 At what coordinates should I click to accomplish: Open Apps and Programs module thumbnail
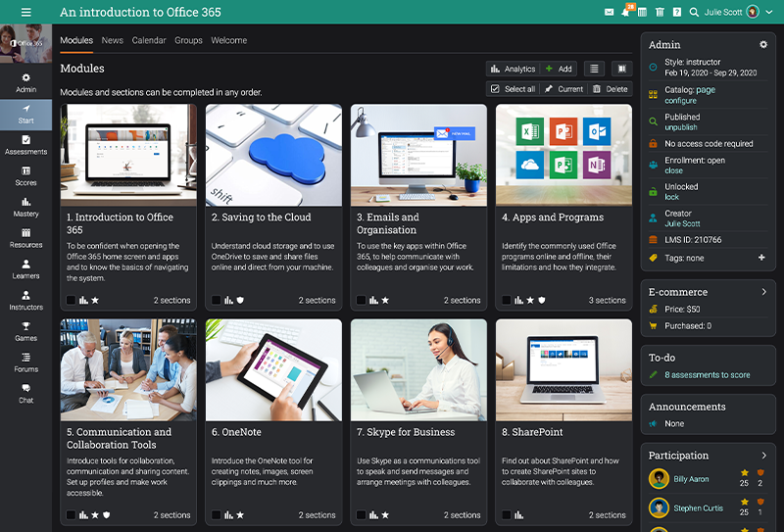point(563,155)
